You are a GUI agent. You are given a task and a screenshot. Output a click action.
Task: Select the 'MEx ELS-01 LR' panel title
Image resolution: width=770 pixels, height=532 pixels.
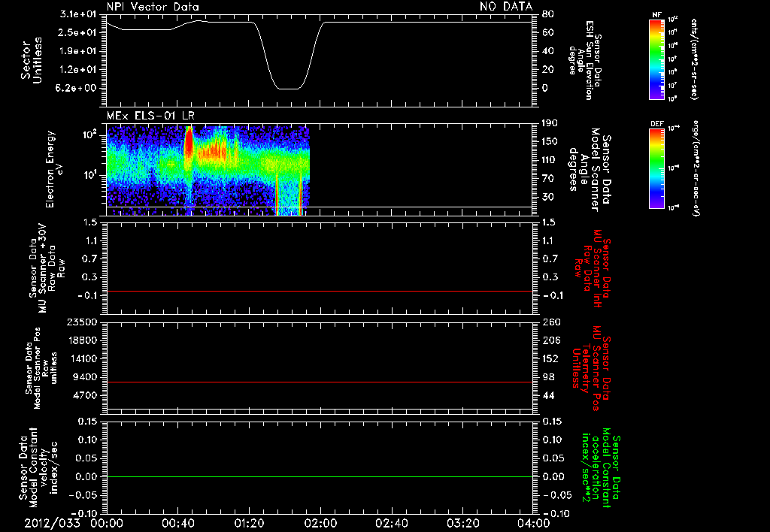150,116
